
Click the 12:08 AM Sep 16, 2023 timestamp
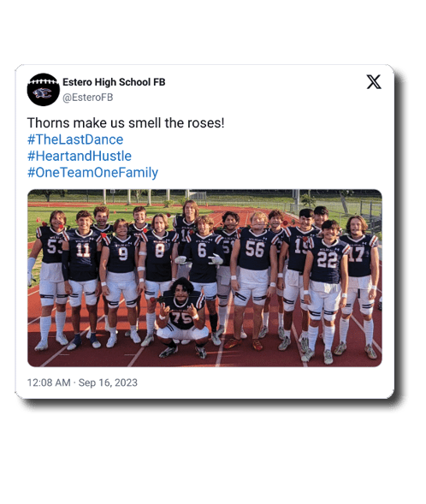(x=82, y=382)
